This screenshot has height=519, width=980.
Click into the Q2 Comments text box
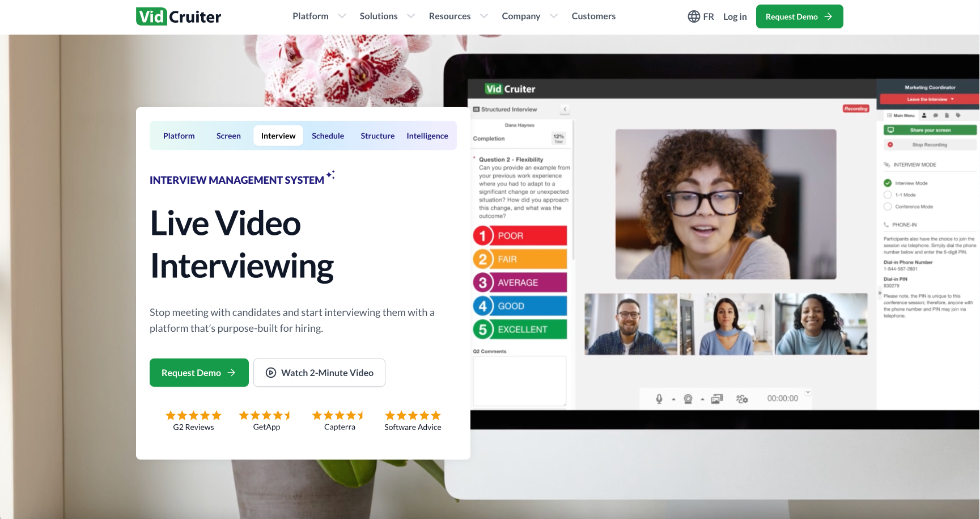(520, 381)
